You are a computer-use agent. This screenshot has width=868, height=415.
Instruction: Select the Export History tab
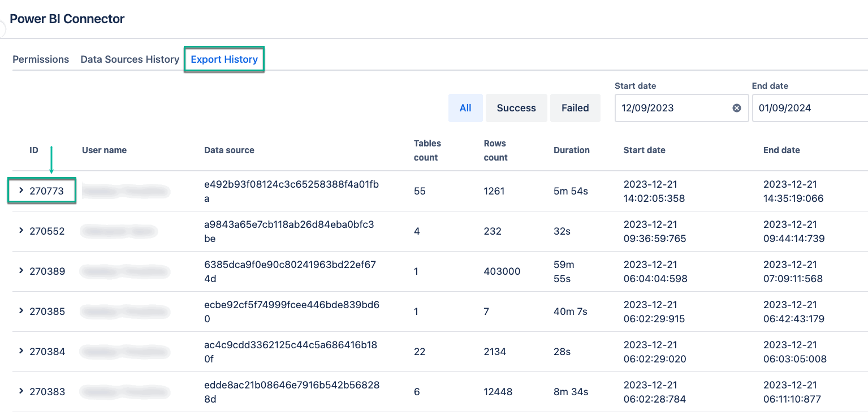coord(224,59)
